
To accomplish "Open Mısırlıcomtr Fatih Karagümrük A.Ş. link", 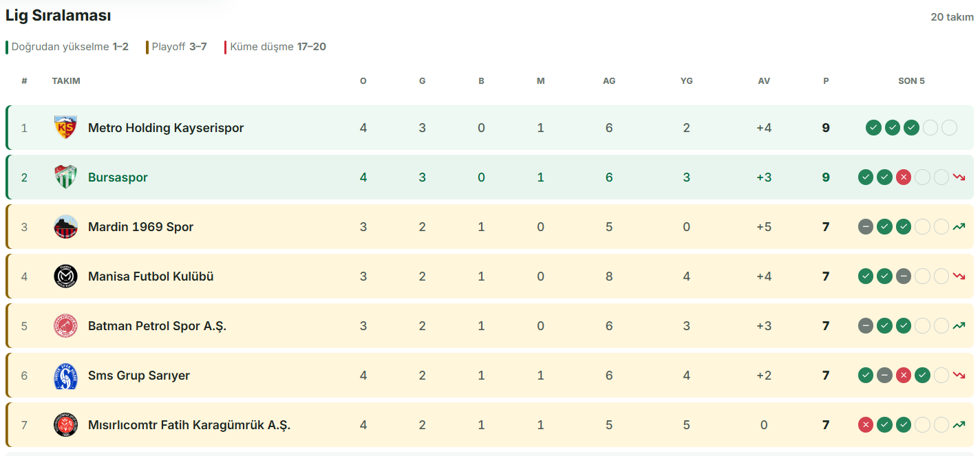I will point(189,425).
